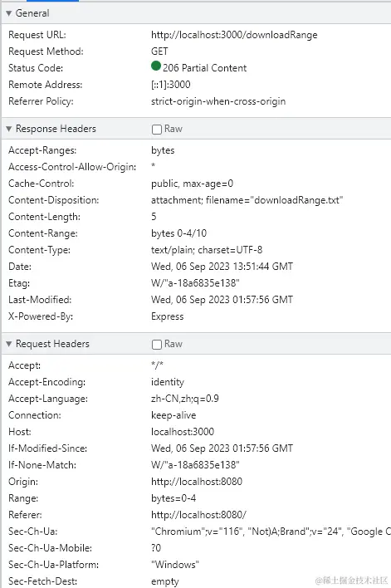Viewport: 391px width, 588px height.
Task: Select the Referer value http://localhost:8080/
Action: pyautogui.click(x=198, y=515)
